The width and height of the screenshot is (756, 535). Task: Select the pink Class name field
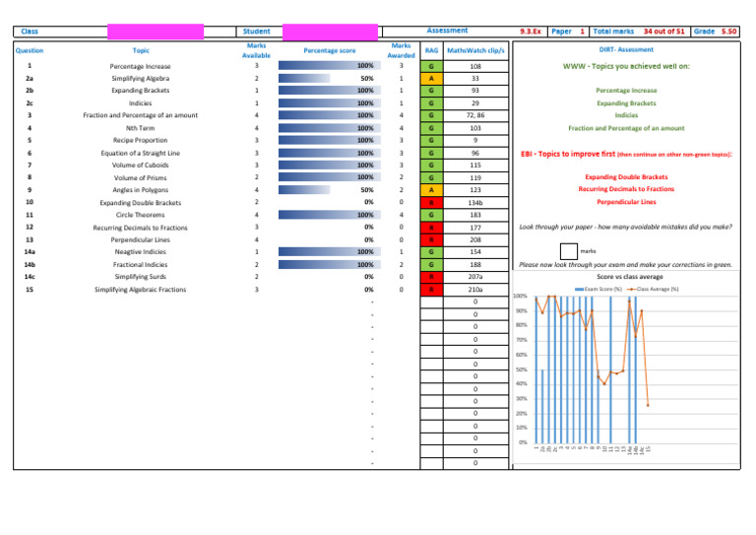[x=156, y=32]
